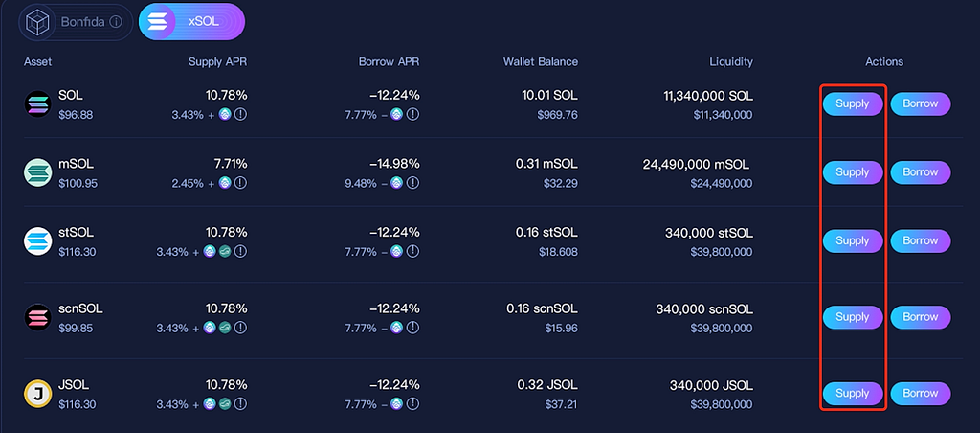This screenshot has width=980, height=433.
Task: Click the info icon next to Bonfida
Action: [116, 22]
